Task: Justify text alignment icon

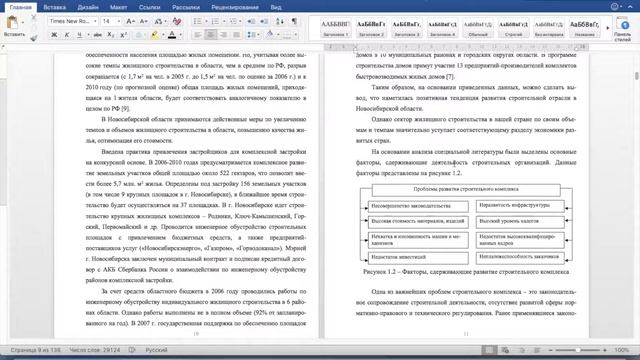Action: pos(236,35)
